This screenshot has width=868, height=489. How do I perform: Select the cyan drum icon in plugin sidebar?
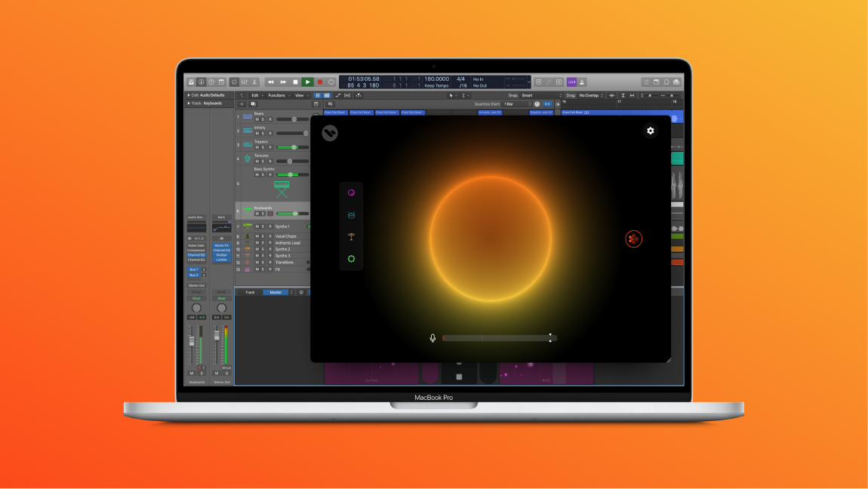click(351, 214)
